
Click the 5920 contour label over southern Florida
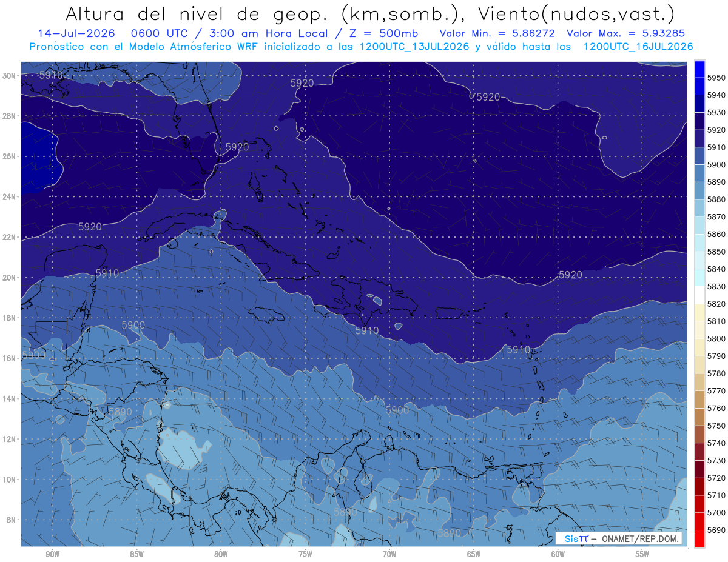[x=237, y=147]
